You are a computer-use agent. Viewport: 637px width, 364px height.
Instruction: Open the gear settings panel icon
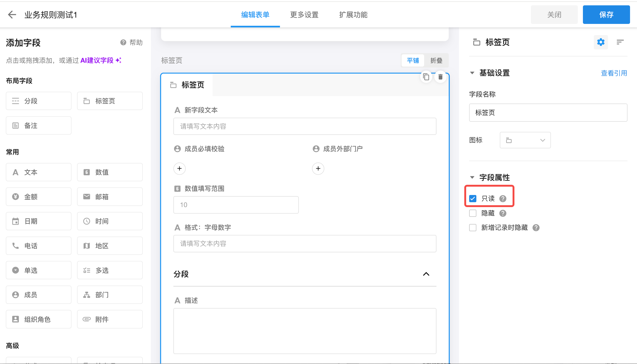[601, 42]
